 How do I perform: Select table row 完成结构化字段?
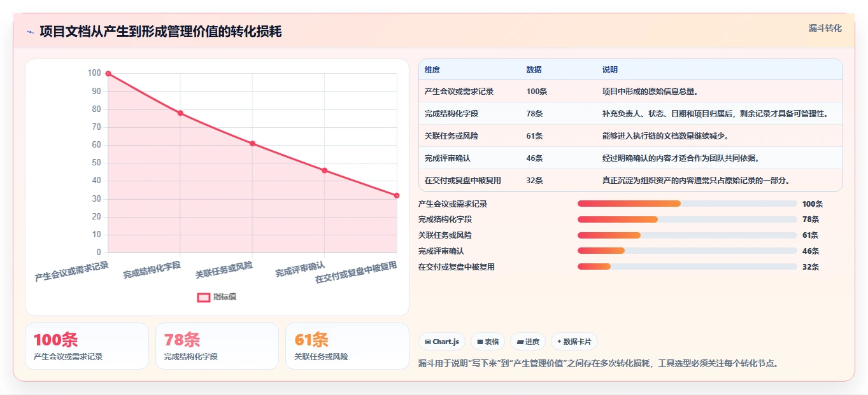click(630, 114)
